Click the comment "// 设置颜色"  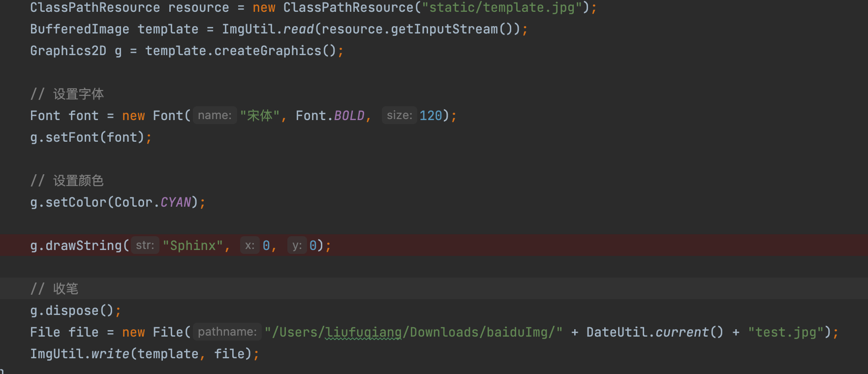[x=67, y=181]
